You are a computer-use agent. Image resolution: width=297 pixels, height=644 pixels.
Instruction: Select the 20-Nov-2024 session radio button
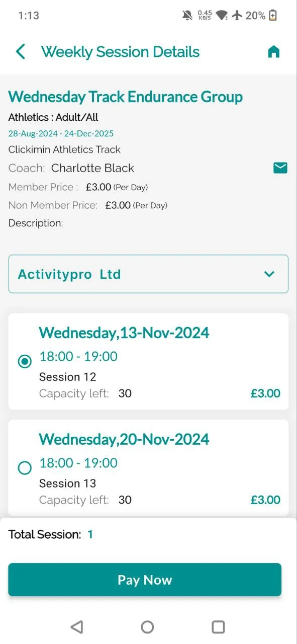(25, 468)
